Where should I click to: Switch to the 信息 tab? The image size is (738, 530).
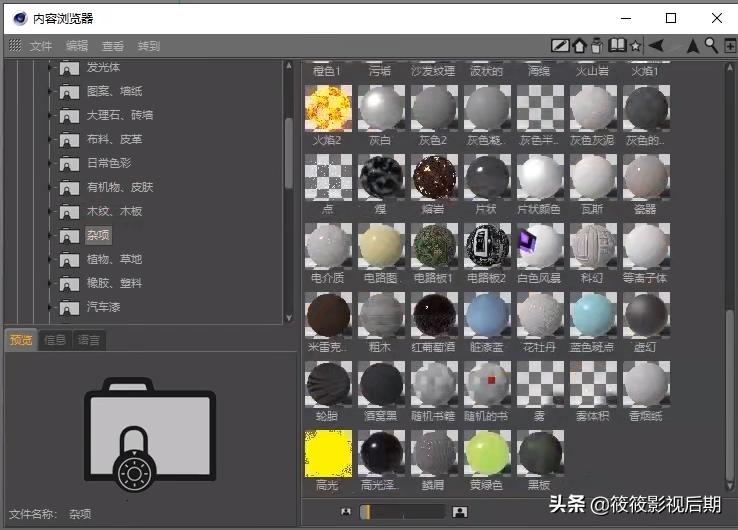click(55, 340)
